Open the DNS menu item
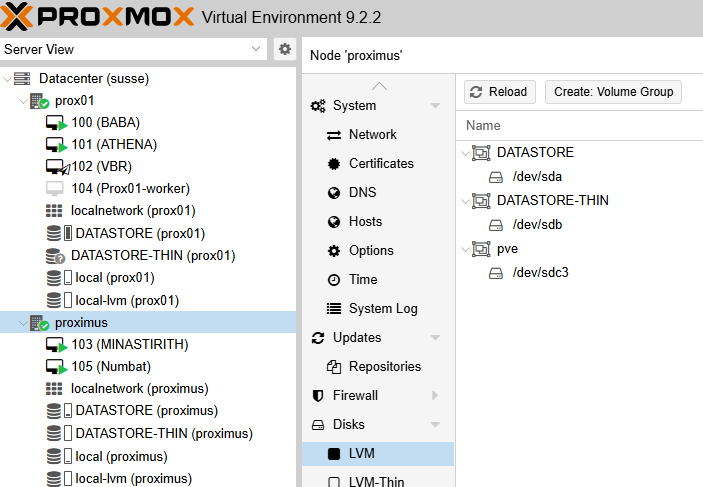The height and width of the screenshot is (487, 703). pos(362,192)
